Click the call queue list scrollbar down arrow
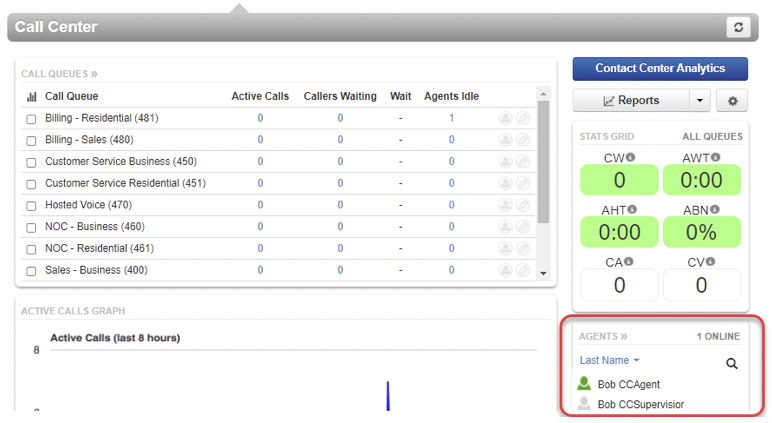This screenshot has height=423, width=772. [543, 273]
